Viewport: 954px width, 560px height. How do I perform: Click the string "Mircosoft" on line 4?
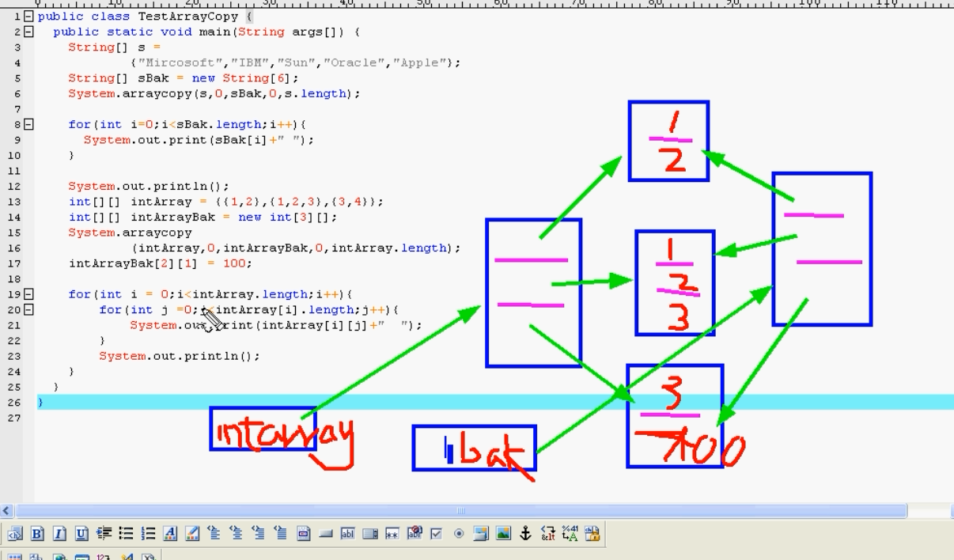click(181, 62)
